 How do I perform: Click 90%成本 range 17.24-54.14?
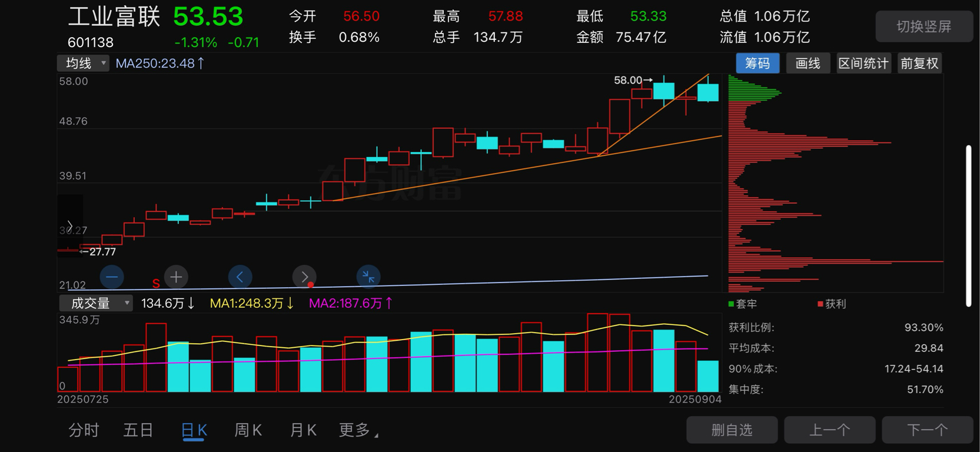coord(913,369)
